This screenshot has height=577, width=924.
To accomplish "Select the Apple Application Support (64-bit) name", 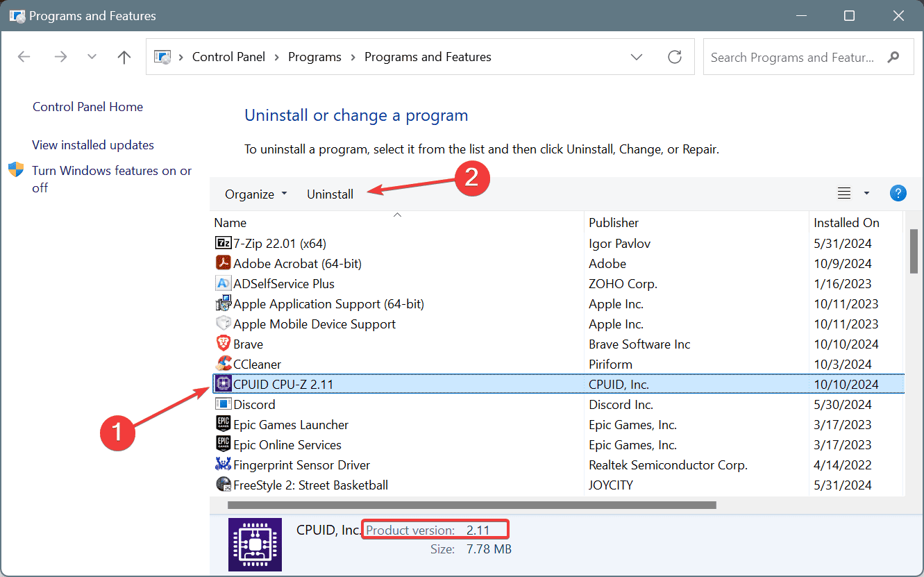I will point(328,304).
